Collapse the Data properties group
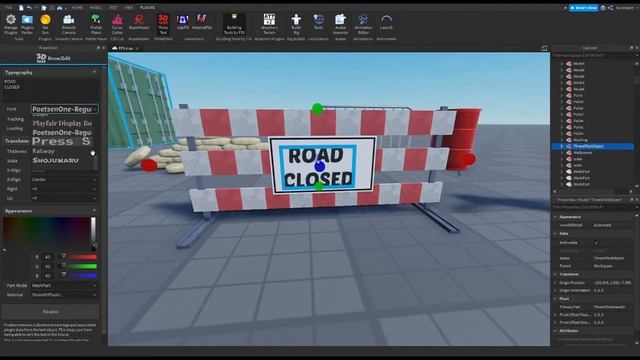Viewport: 640px width, 360px height. 556,233
